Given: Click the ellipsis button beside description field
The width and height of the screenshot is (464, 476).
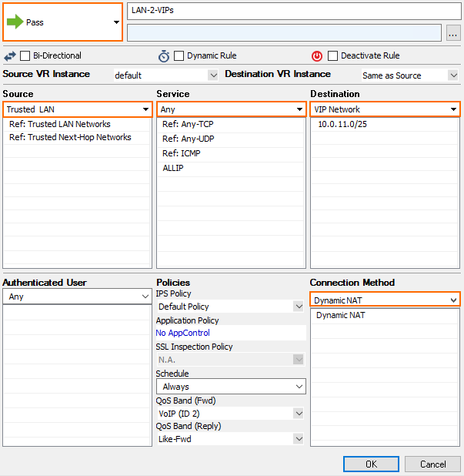Looking at the screenshot, I should (x=453, y=33).
